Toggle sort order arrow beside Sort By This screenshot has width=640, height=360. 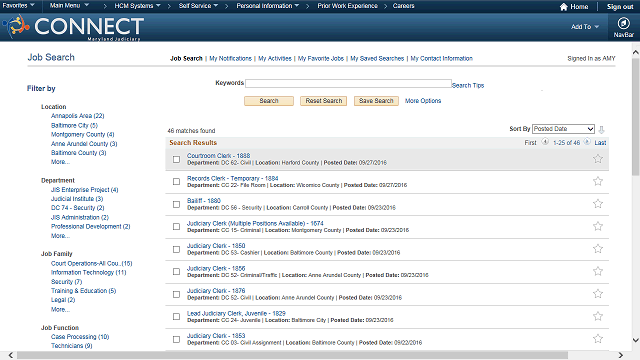(601, 130)
